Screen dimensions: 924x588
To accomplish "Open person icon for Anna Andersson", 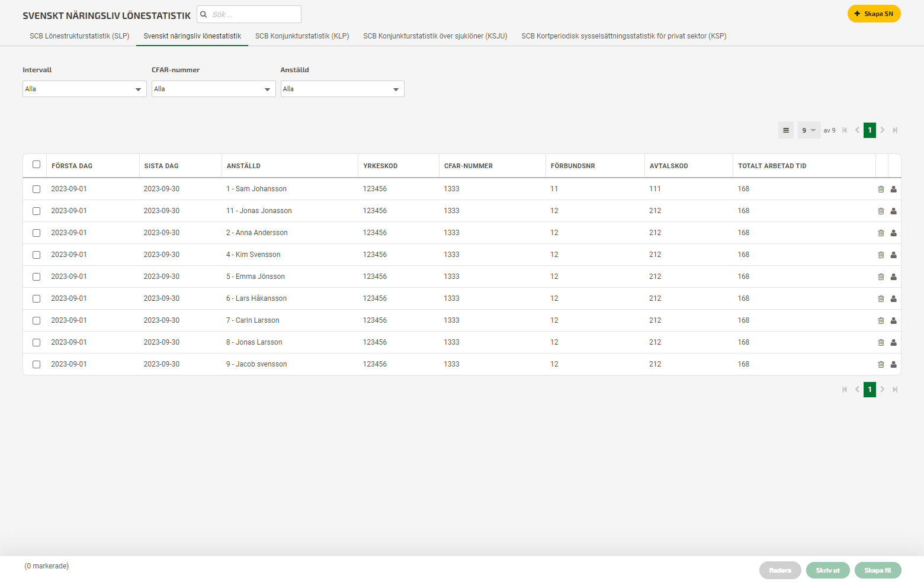I will [894, 233].
